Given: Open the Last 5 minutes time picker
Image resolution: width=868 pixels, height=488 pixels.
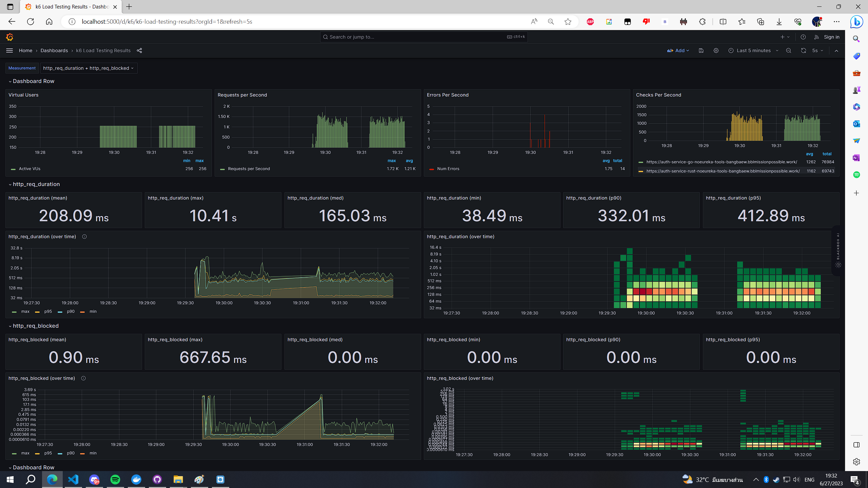Looking at the screenshot, I should pos(753,50).
